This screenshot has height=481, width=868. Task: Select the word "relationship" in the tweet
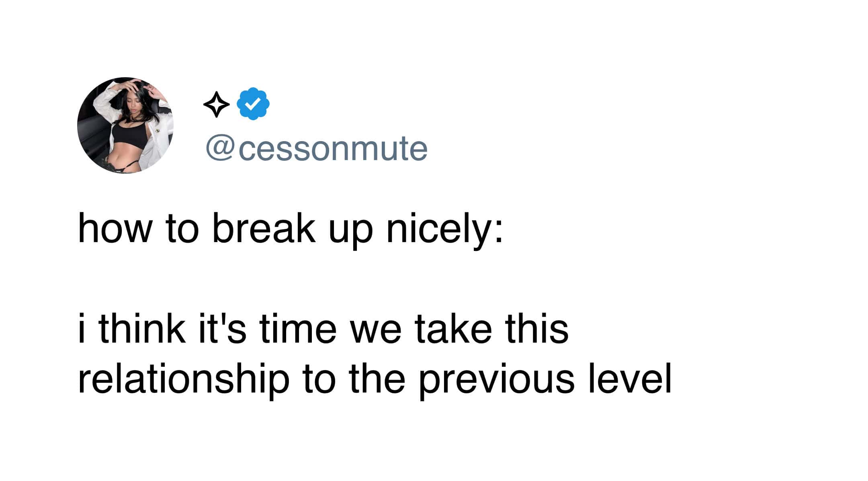[183, 380]
